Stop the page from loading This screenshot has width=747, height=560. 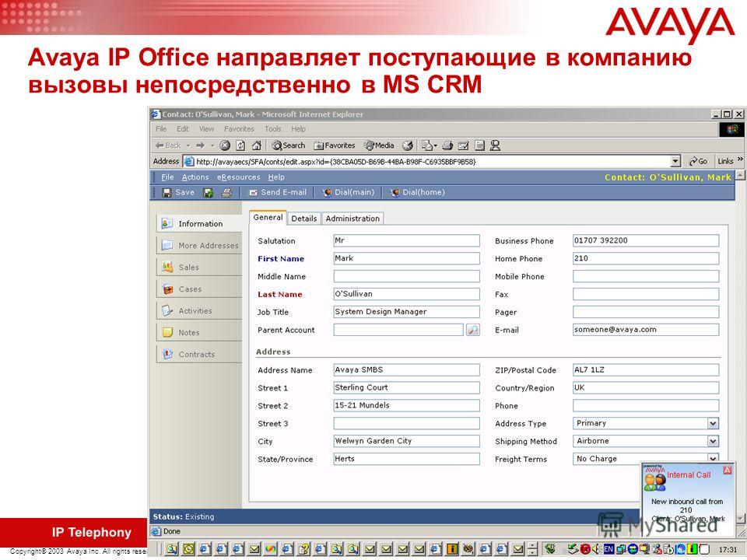pyautogui.click(x=225, y=145)
